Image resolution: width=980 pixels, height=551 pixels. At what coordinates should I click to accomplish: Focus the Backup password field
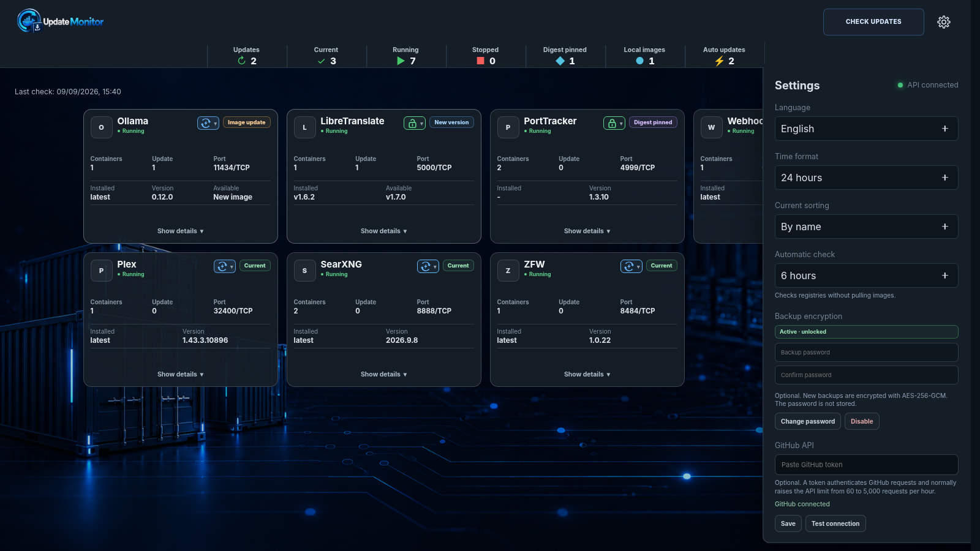(866, 353)
